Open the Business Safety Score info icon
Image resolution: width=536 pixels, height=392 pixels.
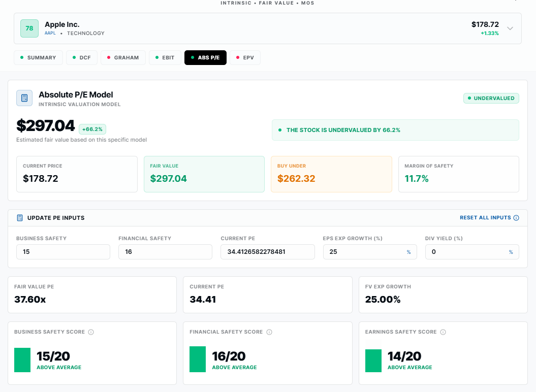click(x=91, y=332)
